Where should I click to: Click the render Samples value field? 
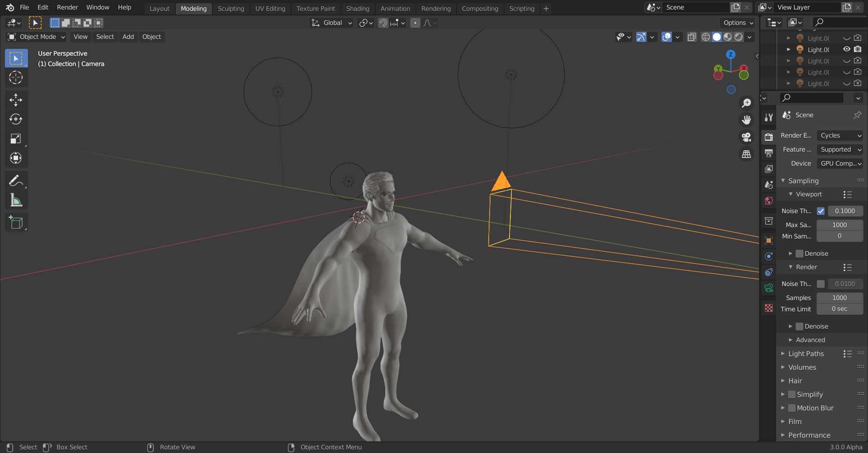pyautogui.click(x=840, y=298)
